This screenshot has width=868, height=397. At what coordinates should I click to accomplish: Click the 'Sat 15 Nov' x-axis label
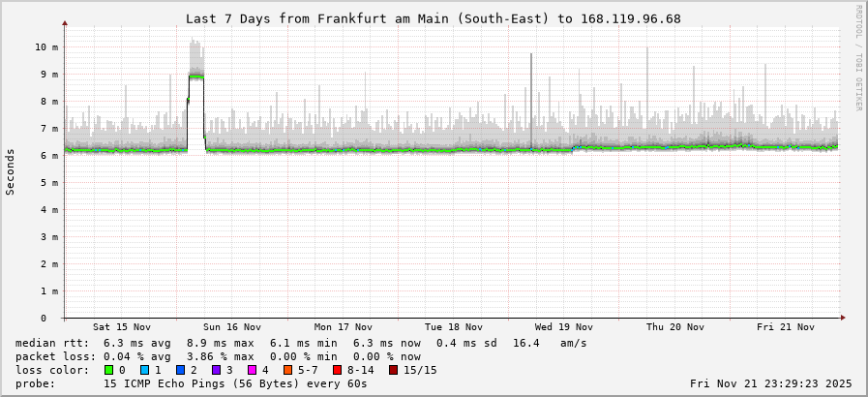coord(122,327)
